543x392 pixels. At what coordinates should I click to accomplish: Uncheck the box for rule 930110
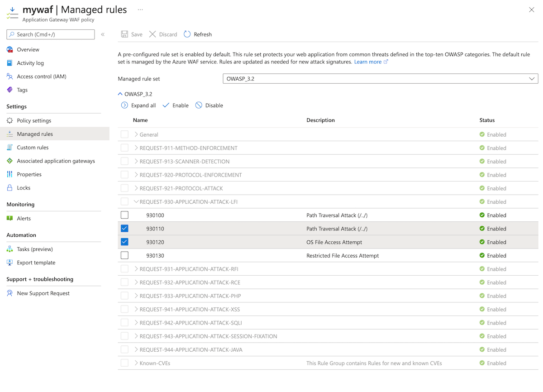tap(124, 229)
